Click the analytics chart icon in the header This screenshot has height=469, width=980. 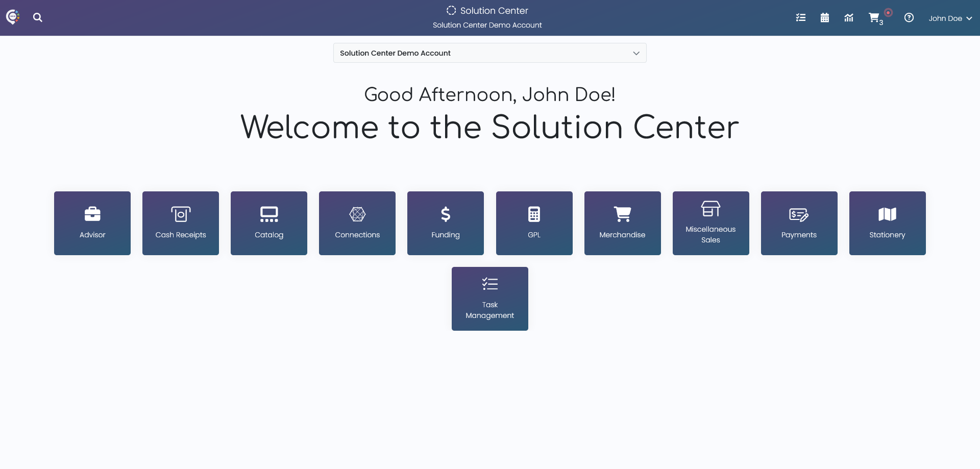click(849, 17)
